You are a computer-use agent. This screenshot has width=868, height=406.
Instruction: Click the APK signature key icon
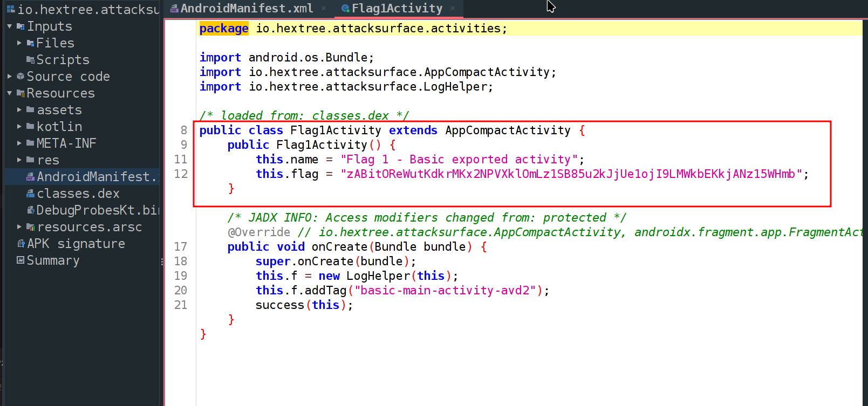[x=20, y=244]
